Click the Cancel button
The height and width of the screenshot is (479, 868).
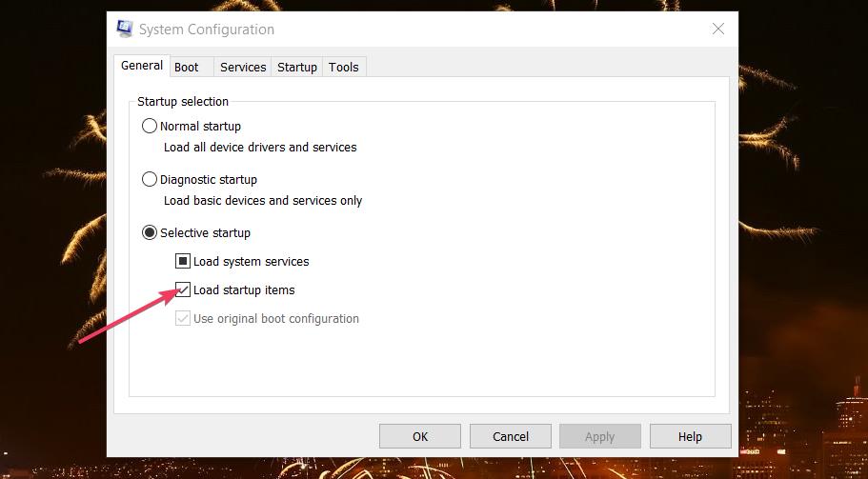pos(511,436)
